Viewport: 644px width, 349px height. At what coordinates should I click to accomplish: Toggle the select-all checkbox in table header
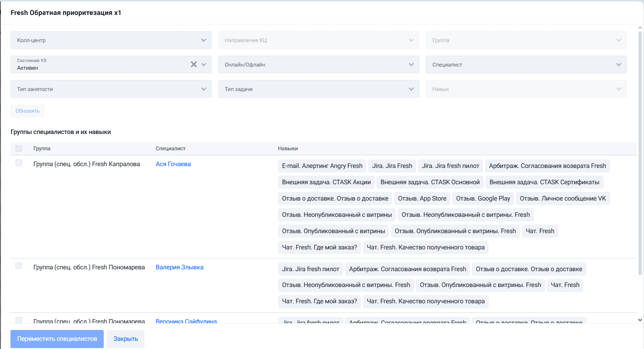tap(19, 148)
